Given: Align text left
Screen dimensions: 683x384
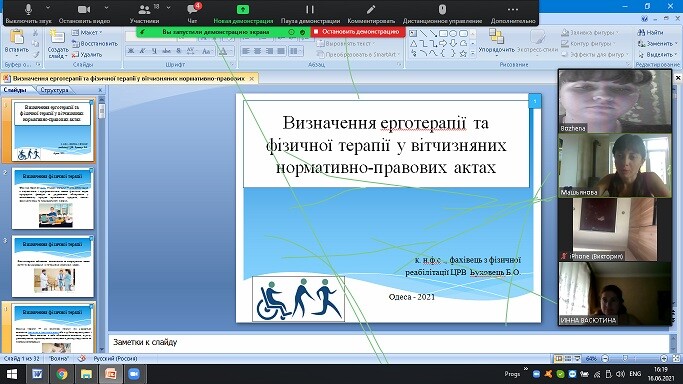Looking at the screenshot, I should point(246,51).
